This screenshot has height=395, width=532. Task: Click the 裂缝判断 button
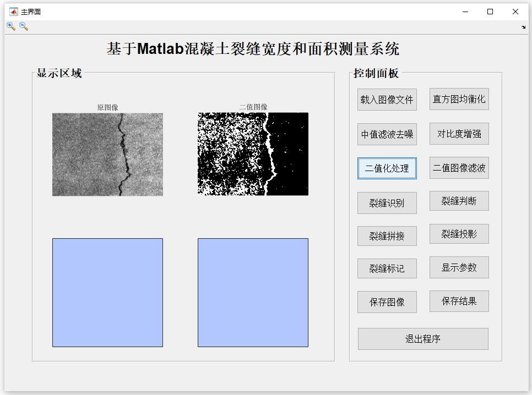tap(459, 201)
